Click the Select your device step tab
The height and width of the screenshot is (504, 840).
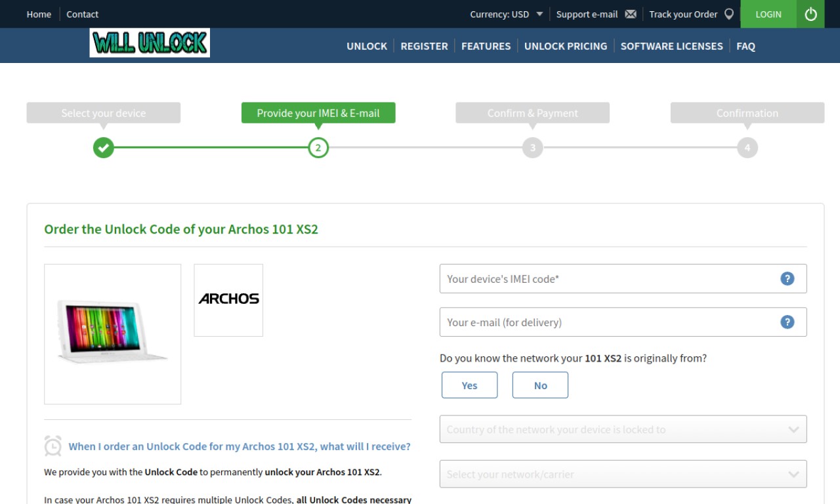tap(104, 113)
